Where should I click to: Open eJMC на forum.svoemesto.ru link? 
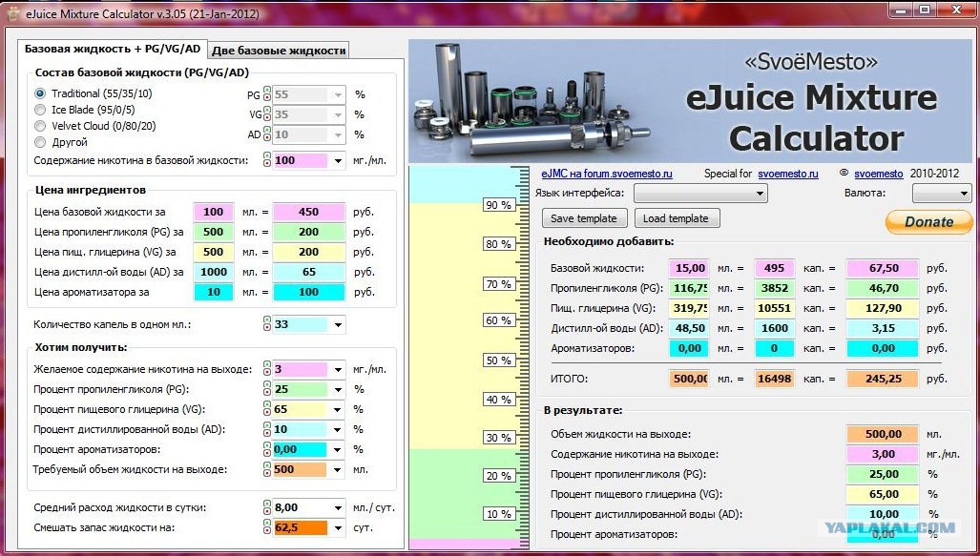point(607,174)
